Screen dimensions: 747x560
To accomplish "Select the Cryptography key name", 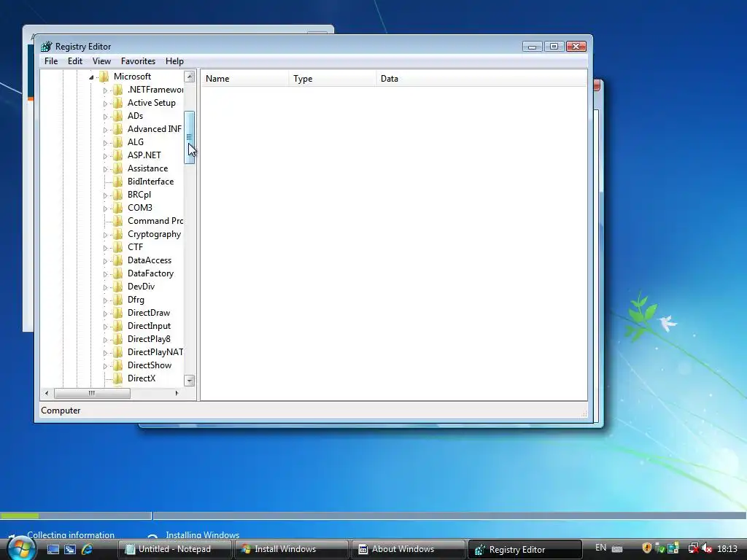I will 155,234.
